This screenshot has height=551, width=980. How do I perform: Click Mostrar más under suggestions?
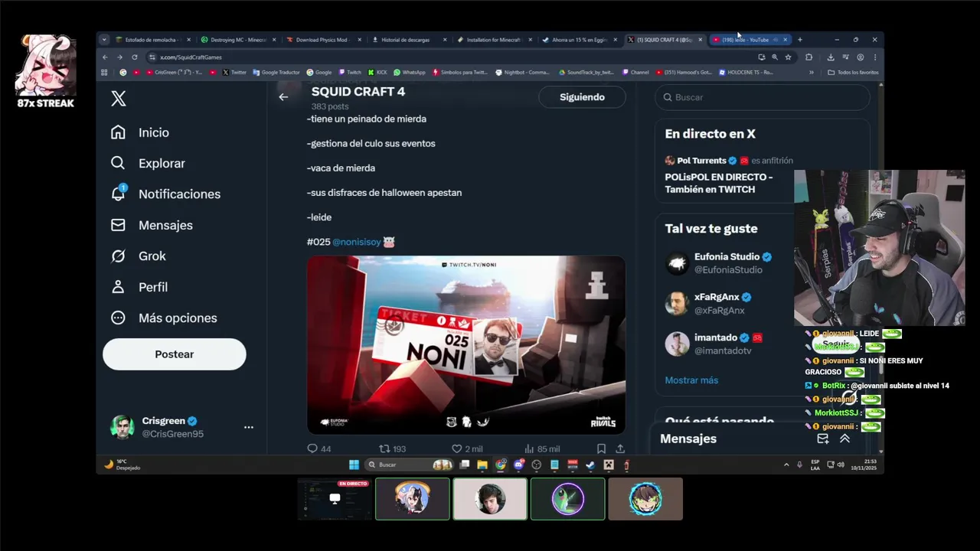point(691,380)
